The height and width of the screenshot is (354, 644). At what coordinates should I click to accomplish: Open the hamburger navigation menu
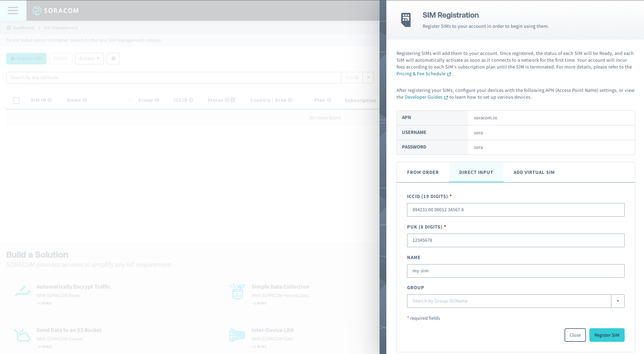[13, 11]
